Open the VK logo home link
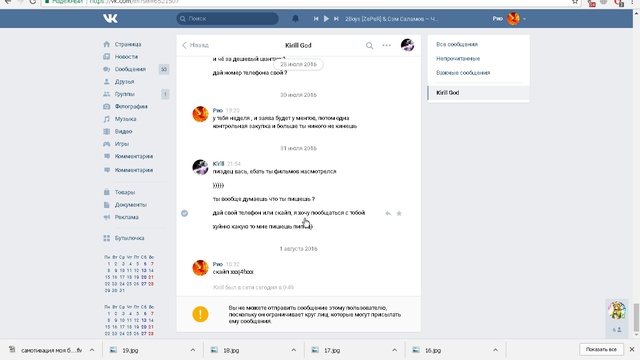Screen dimensions: 640x360 pyautogui.click(x=110, y=18)
